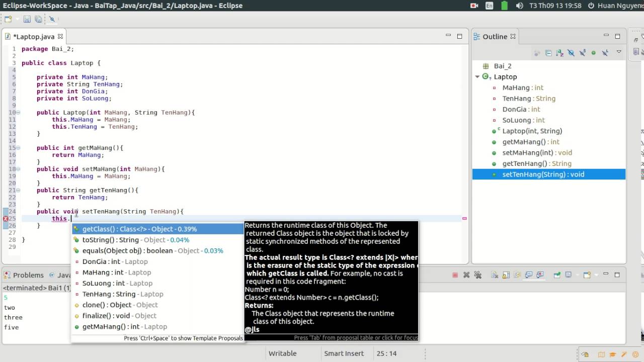The width and height of the screenshot is (644, 362).
Task: Open the Outline View Menu arrow
Action: click(619, 52)
